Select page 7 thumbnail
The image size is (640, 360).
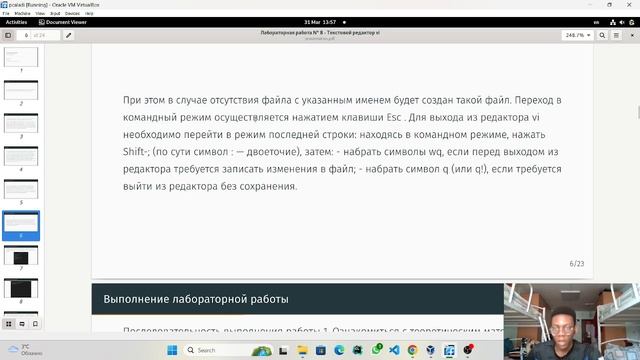(x=21, y=255)
